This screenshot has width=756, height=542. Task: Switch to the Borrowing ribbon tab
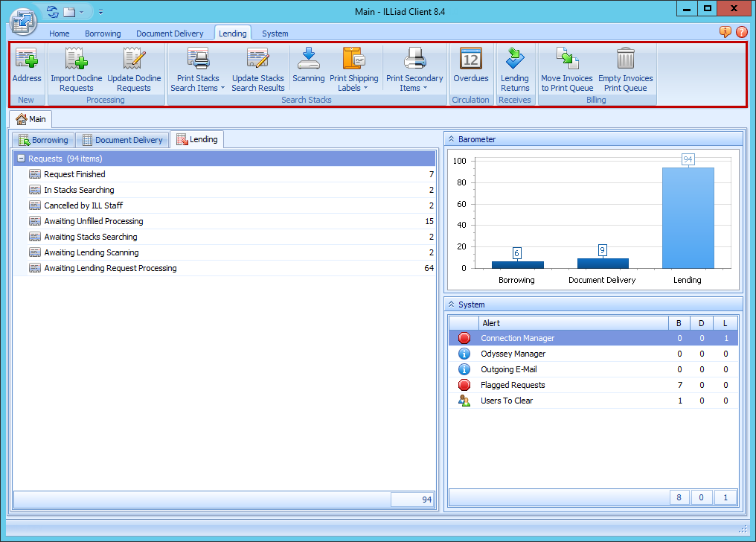pyautogui.click(x=103, y=33)
